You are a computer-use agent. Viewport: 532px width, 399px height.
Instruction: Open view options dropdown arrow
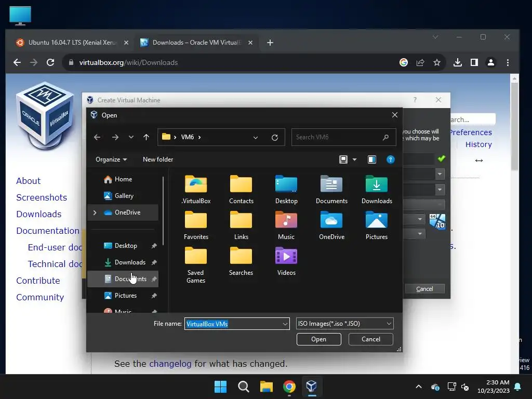(x=354, y=159)
